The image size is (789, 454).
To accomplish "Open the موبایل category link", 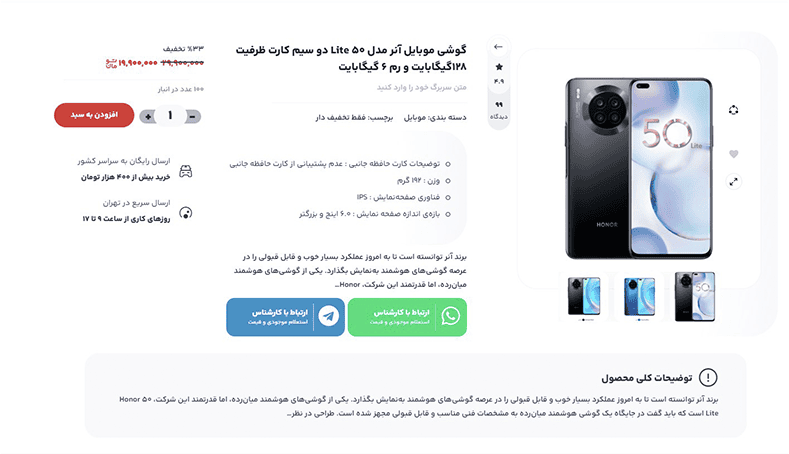I will pyautogui.click(x=415, y=117).
